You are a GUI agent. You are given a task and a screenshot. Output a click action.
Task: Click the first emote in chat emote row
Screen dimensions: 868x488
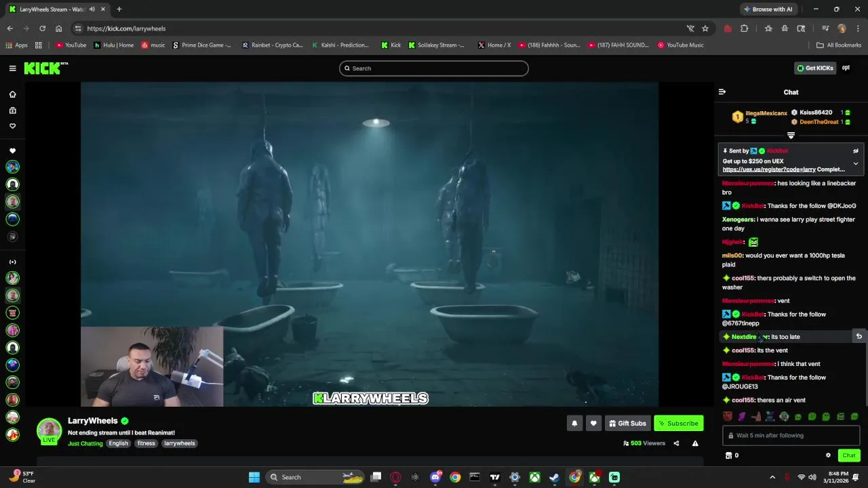[727, 417]
